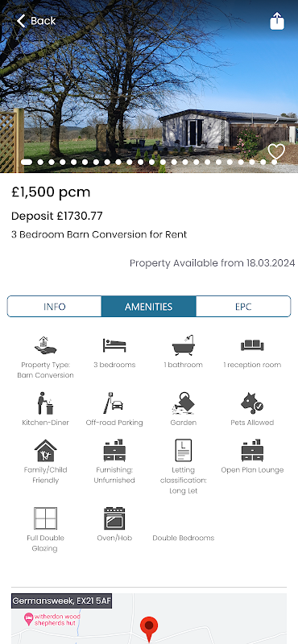Select the AMENITIES tab
This screenshot has height=644, width=298.
[x=149, y=307]
